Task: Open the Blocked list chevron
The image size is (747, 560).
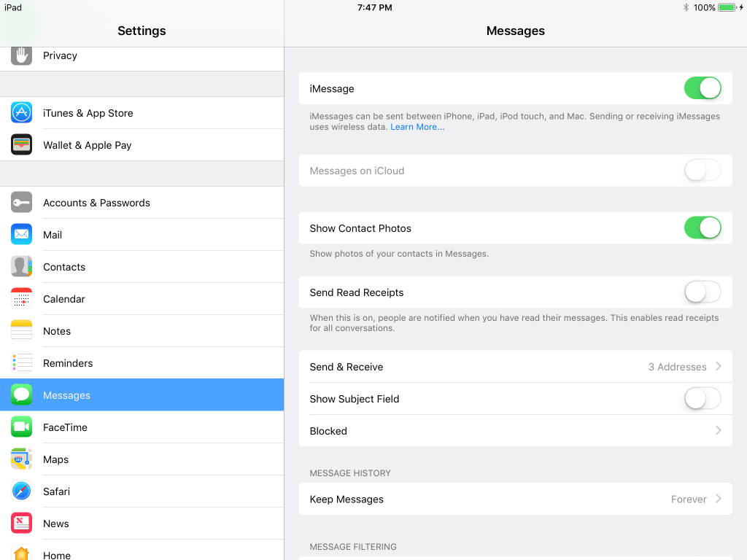Action: 718,430
